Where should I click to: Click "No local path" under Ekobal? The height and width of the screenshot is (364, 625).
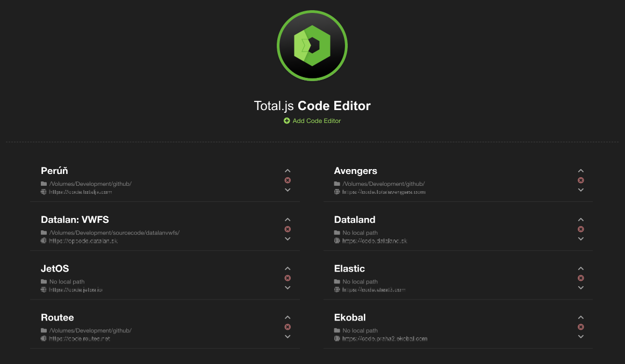click(361, 331)
